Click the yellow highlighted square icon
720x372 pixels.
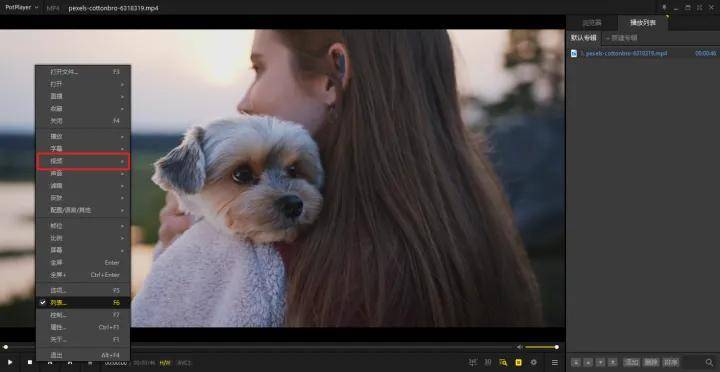(518, 362)
